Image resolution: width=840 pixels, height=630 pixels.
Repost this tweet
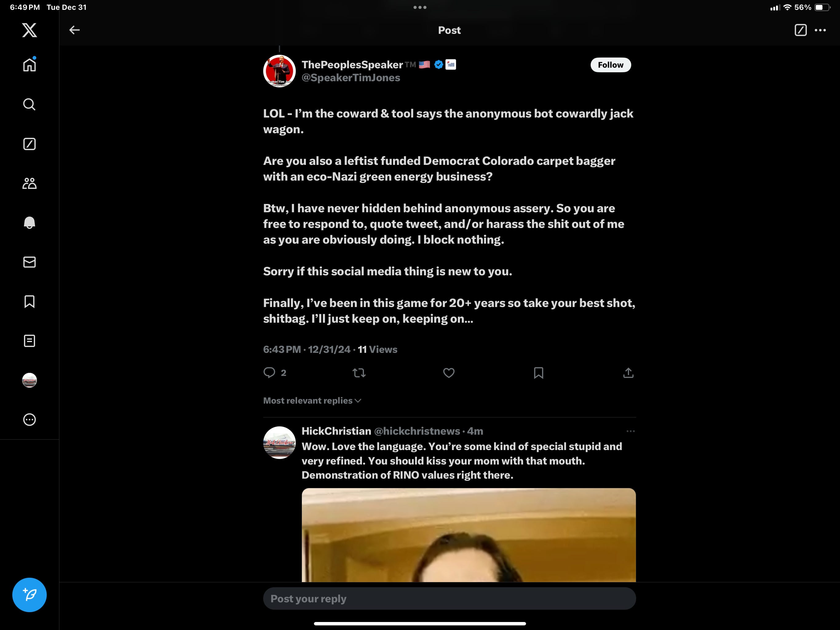(x=359, y=373)
